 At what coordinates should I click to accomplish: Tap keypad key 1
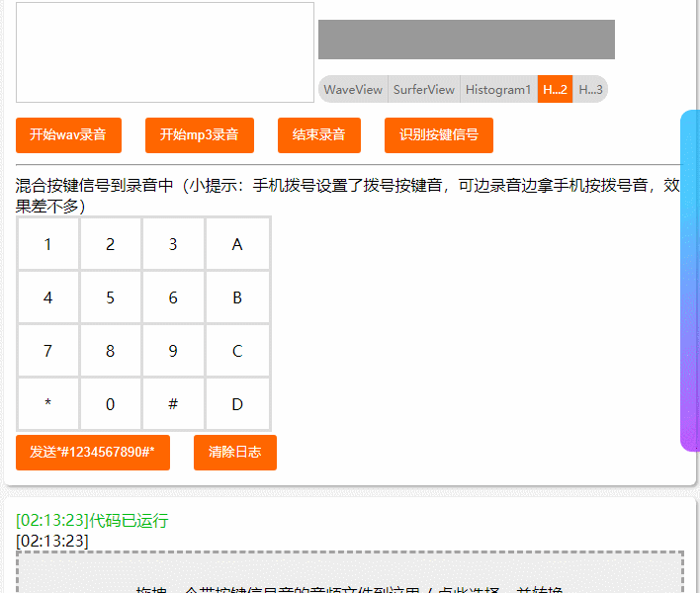48,244
